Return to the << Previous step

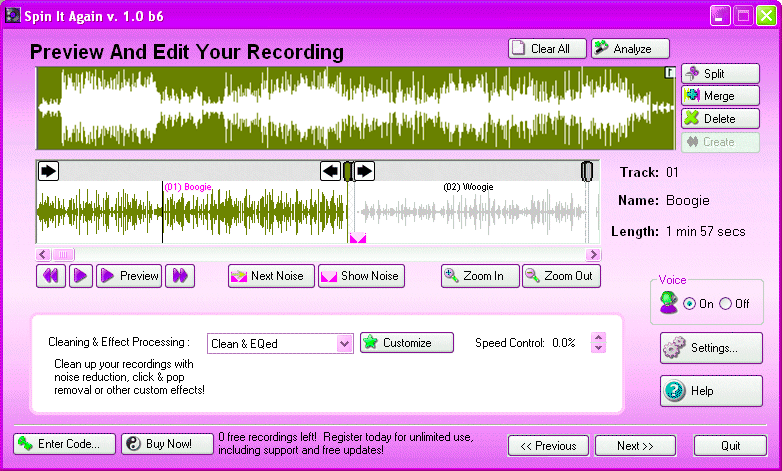(x=548, y=445)
